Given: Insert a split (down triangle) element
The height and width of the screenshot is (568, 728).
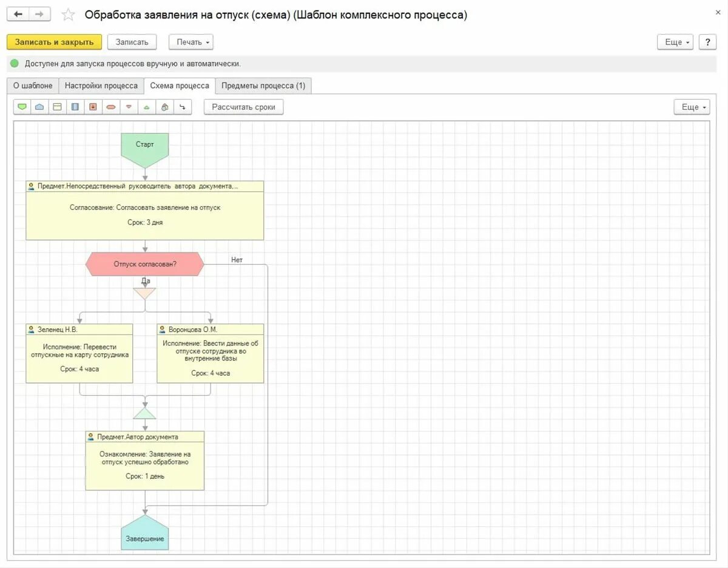Looking at the screenshot, I should point(129,107).
